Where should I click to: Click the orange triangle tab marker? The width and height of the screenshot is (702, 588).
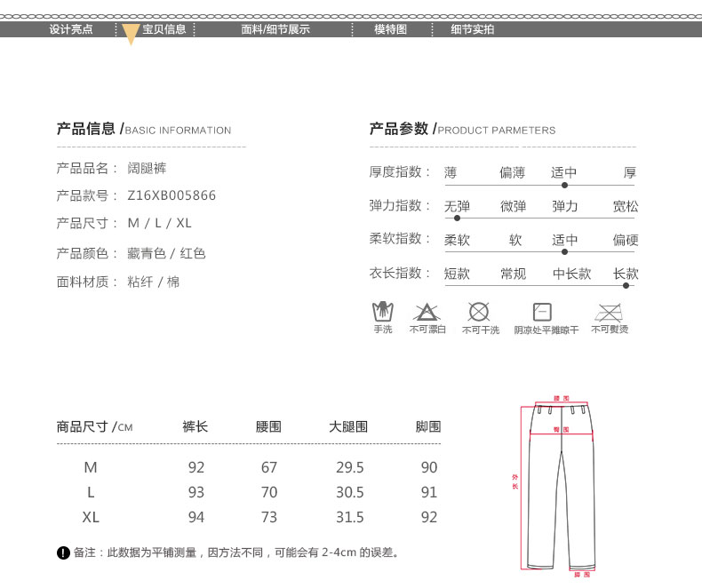[x=131, y=36]
